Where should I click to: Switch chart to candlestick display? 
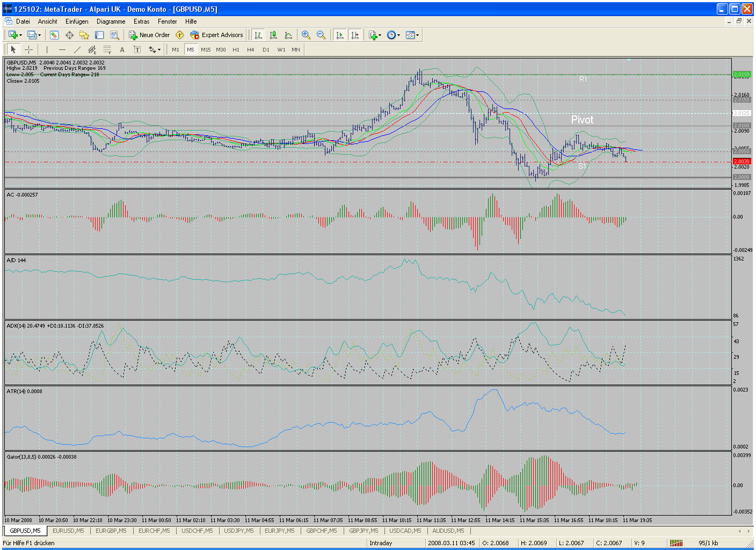(273, 35)
